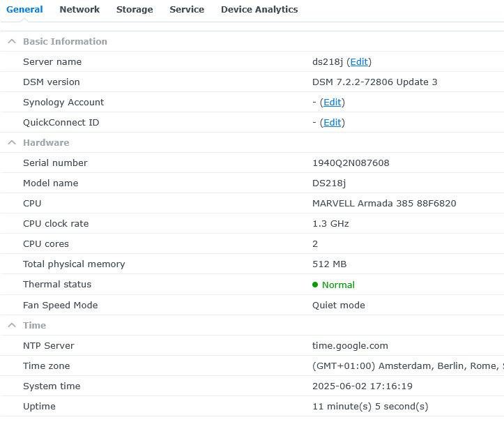
Task: Switch to the Network tab
Action: (x=79, y=10)
